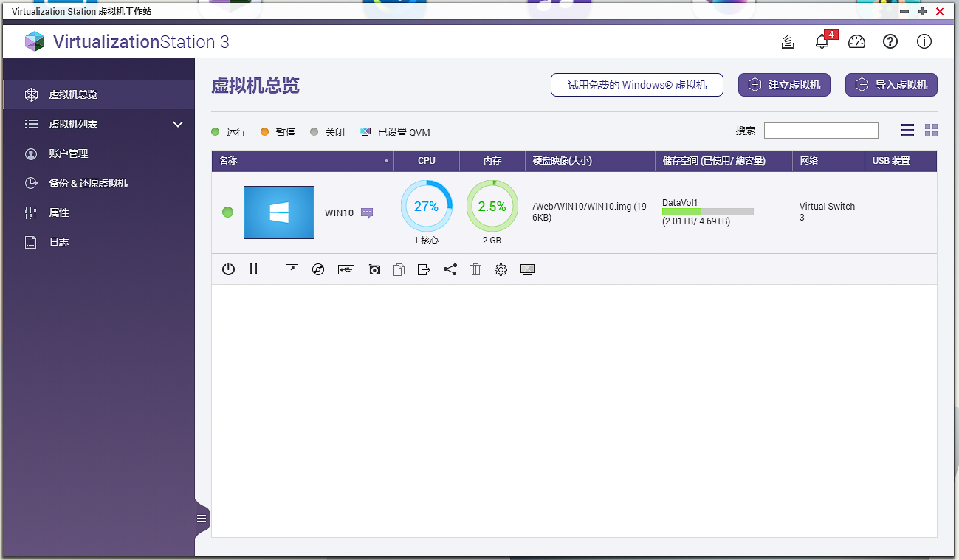Open the WIN10 Windows thumbnail
Screen dimensions: 959x560
click(x=279, y=212)
